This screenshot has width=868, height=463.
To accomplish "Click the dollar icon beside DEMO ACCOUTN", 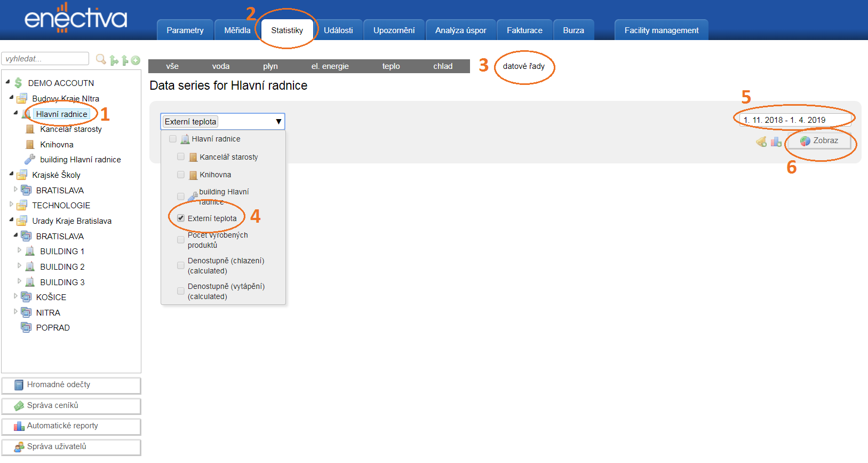I will point(18,83).
